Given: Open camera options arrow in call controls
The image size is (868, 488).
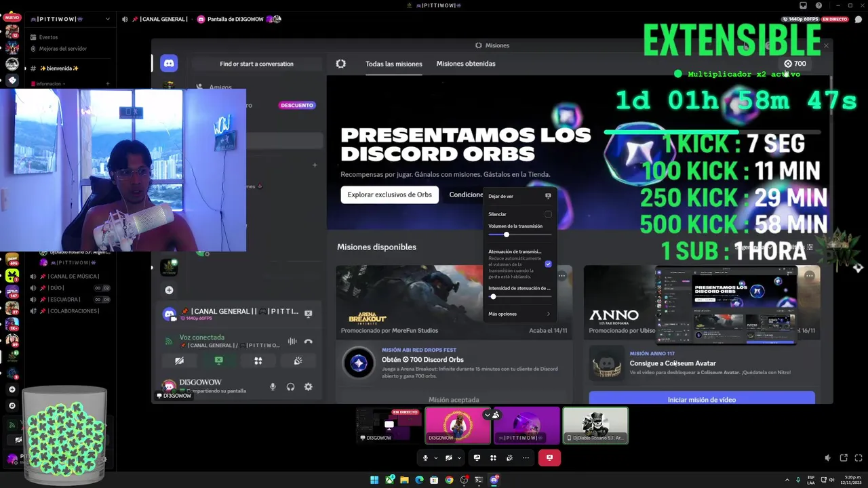Looking at the screenshot, I should tap(459, 457).
